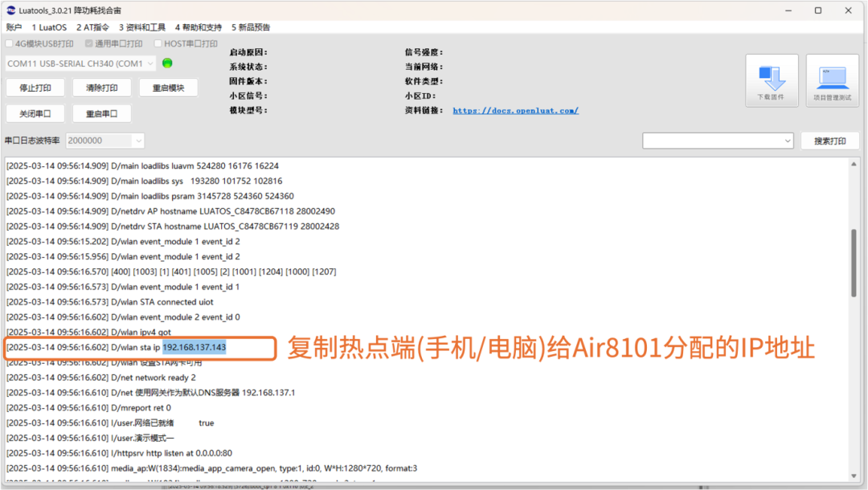Click the Luatools icon in the title bar

10,10
